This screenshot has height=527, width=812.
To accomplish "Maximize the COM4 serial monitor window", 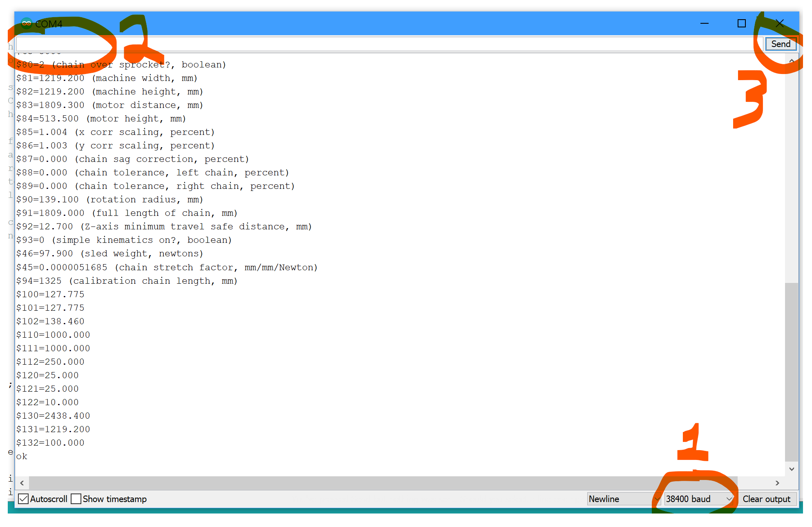I will [x=741, y=23].
